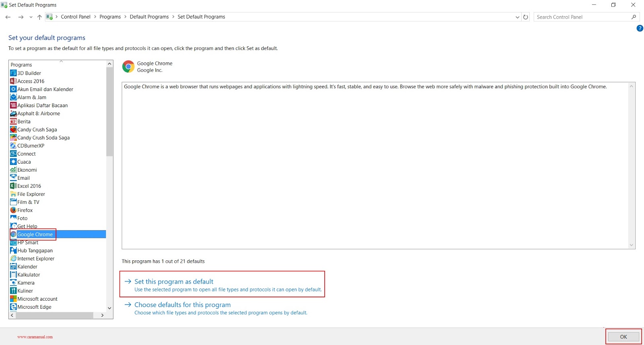Click the Hub Tanggapan feedback icon

pos(13,250)
